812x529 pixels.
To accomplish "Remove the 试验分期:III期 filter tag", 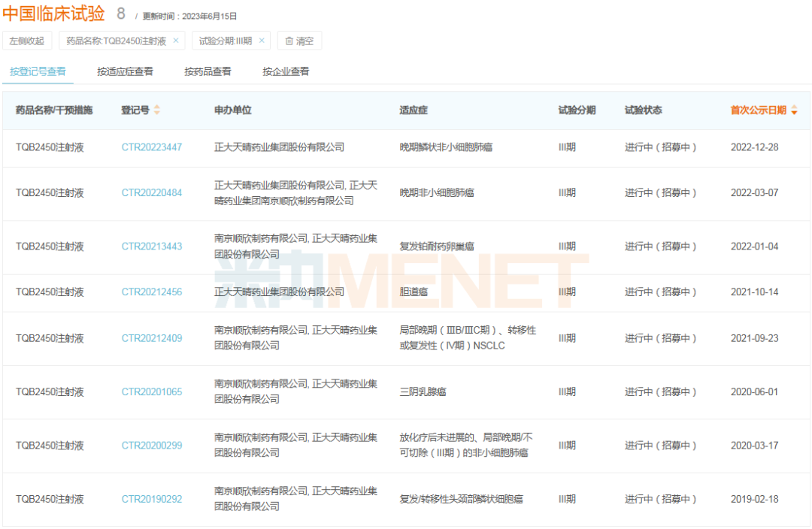I will point(262,41).
